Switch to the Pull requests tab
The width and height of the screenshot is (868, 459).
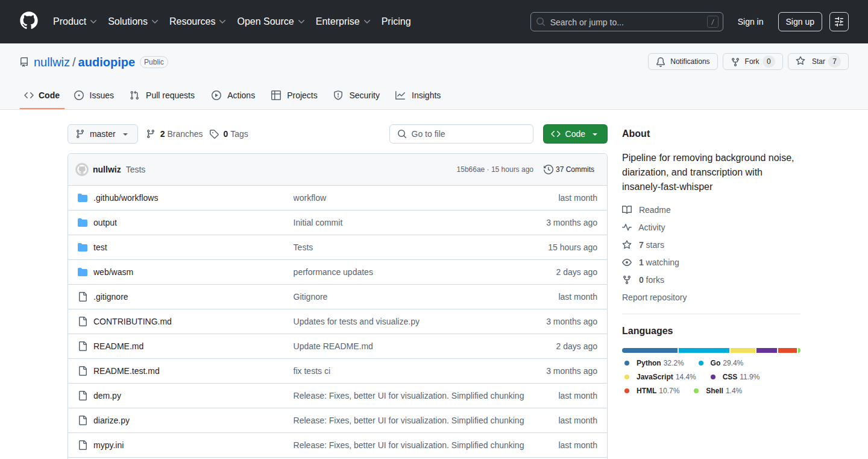point(163,95)
